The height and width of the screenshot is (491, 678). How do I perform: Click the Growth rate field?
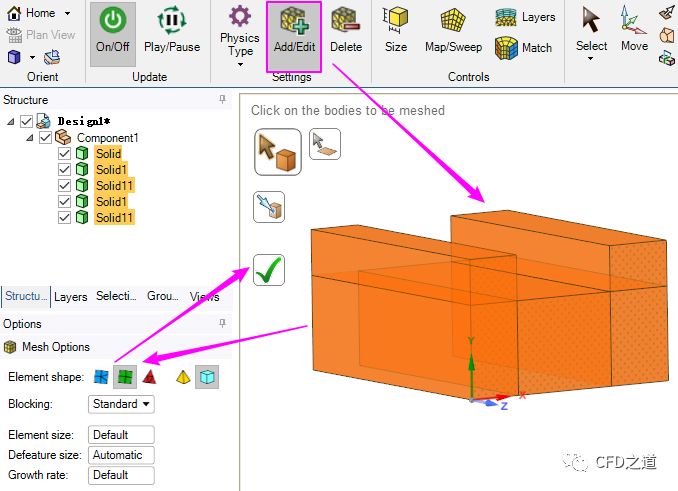pyautogui.click(x=121, y=475)
